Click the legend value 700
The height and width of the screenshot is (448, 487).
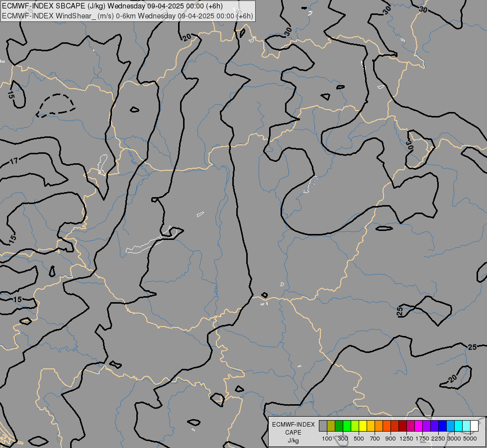coord(375,439)
